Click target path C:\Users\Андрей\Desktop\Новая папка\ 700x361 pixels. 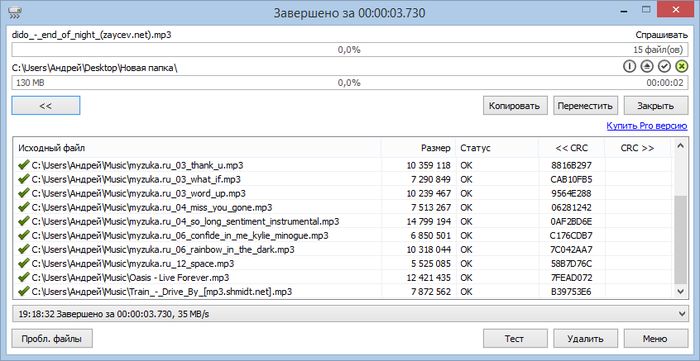point(96,68)
